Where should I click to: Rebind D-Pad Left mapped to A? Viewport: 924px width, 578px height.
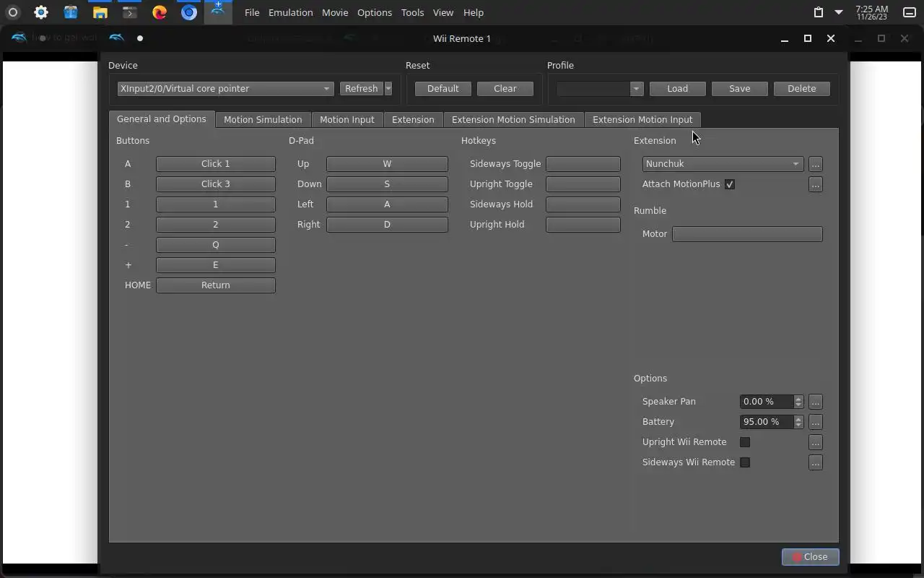387,204
